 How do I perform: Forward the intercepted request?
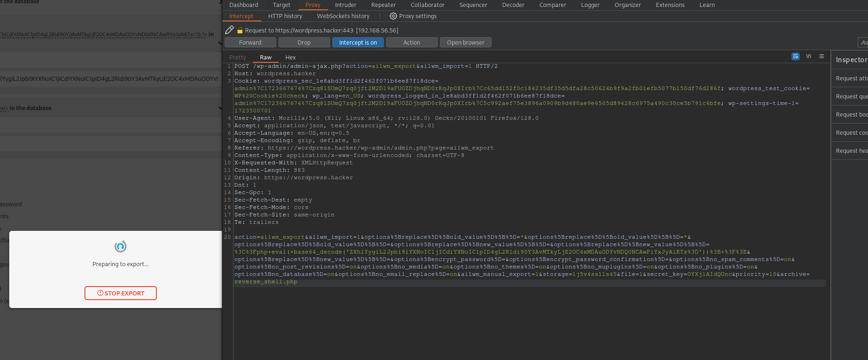tap(250, 42)
